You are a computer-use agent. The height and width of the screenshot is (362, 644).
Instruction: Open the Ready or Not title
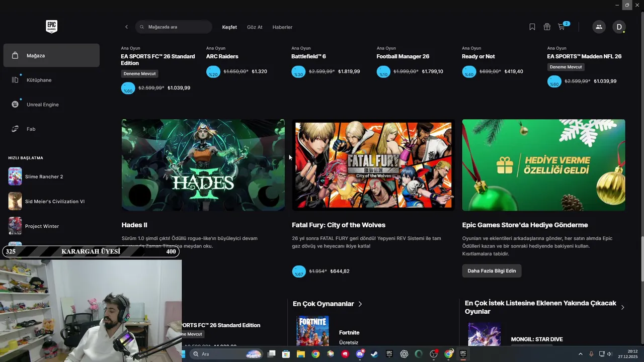(x=478, y=56)
